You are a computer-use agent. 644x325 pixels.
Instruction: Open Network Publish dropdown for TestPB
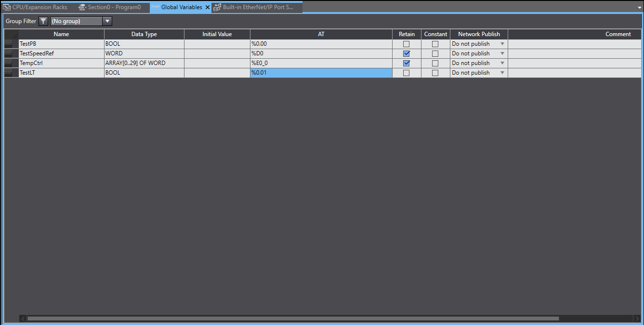[x=502, y=44]
